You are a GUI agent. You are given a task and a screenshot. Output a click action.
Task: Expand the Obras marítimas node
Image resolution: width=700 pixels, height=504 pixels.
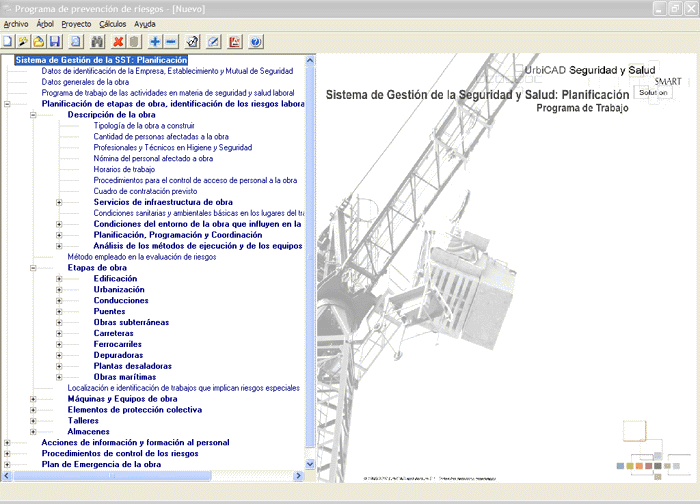pyautogui.click(x=59, y=377)
